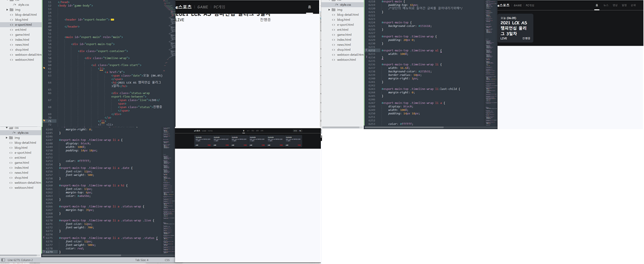Image resolution: width=644 pixels, height=264 pixels.
Task: Select the 순위 tab in the single-card preview
Action: pyautogui.click(x=633, y=5)
